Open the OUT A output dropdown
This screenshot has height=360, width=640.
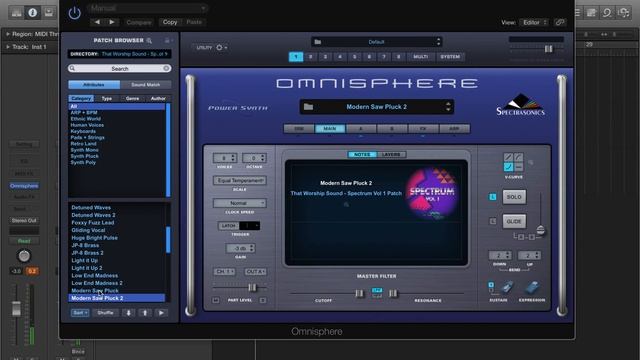click(256, 271)
